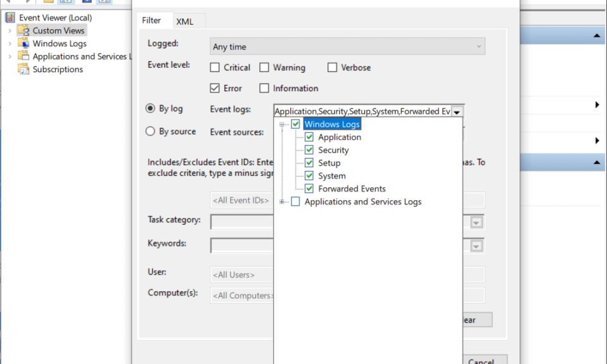The image size is (607, 364).
Task: Enable the Critical event level checkbox
Action: [215, 68]
